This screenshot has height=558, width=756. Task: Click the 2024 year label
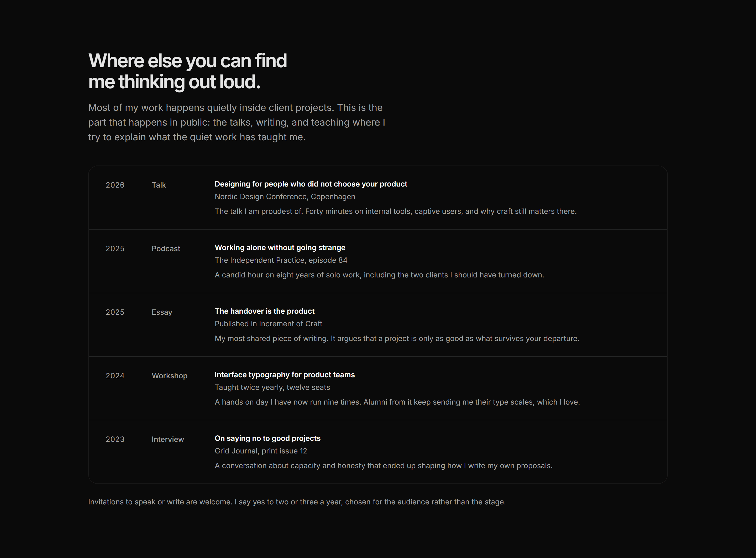tap(115, 376)
